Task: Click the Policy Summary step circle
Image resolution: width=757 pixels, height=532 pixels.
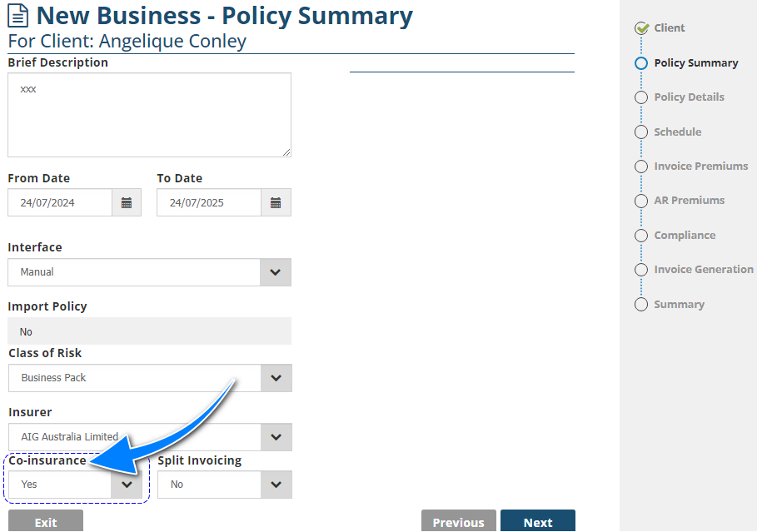Action: (641, 63)
